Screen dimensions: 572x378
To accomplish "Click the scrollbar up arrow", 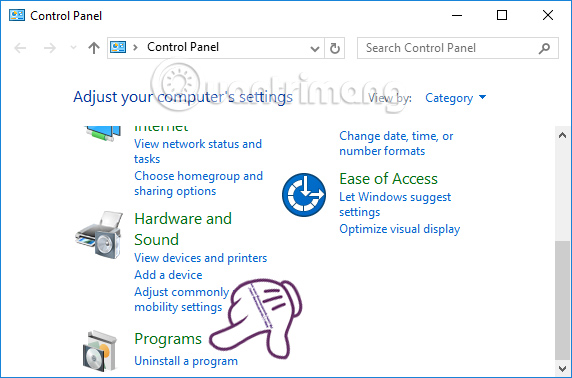I will [562, 135].
